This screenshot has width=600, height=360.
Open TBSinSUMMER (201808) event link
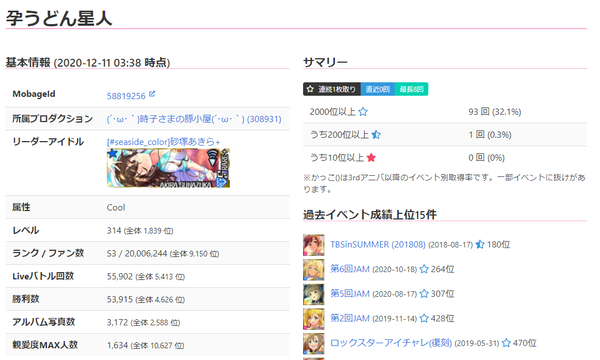[x=378, y=244]
